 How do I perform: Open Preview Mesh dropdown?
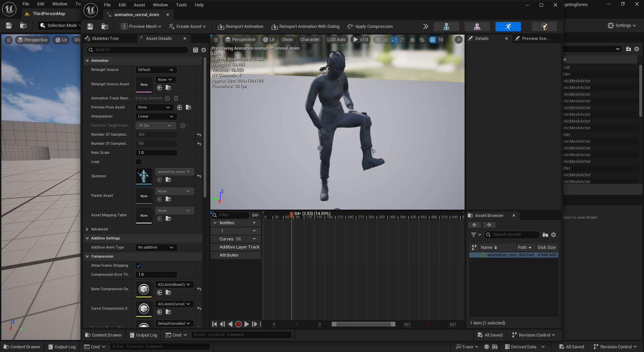tap(141, 27)
